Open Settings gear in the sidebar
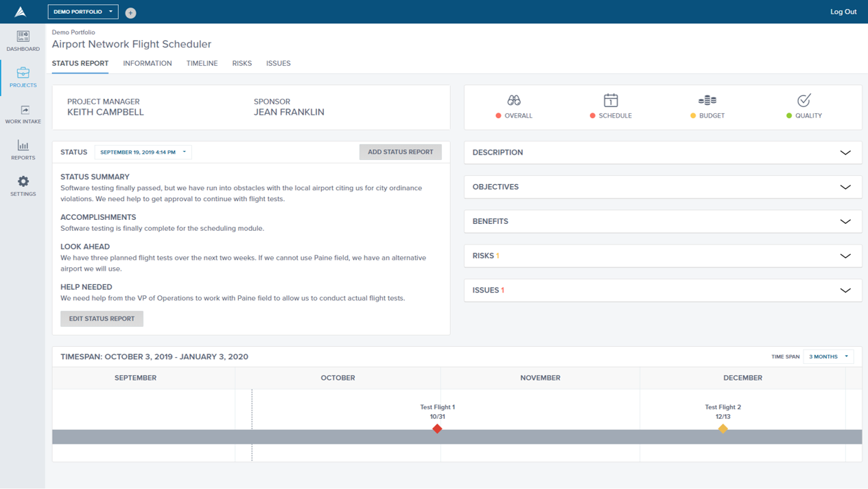 [x=23, y=186]
